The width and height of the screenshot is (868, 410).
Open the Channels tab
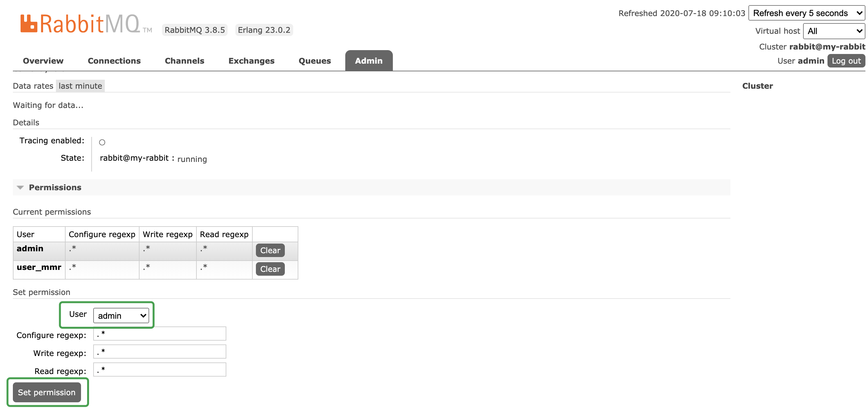click(184, 61)
